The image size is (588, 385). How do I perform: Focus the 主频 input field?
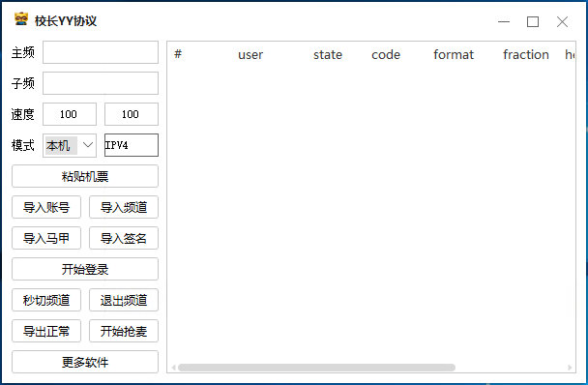point(101,52)
